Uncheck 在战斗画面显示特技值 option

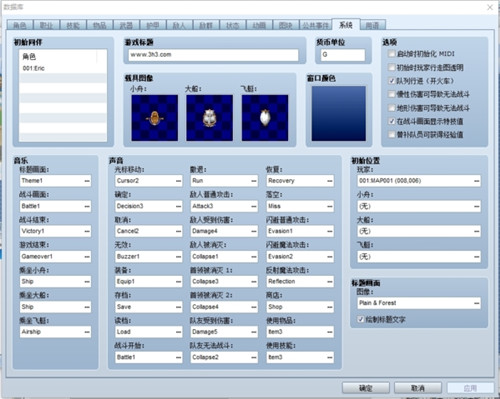[392, 121]
